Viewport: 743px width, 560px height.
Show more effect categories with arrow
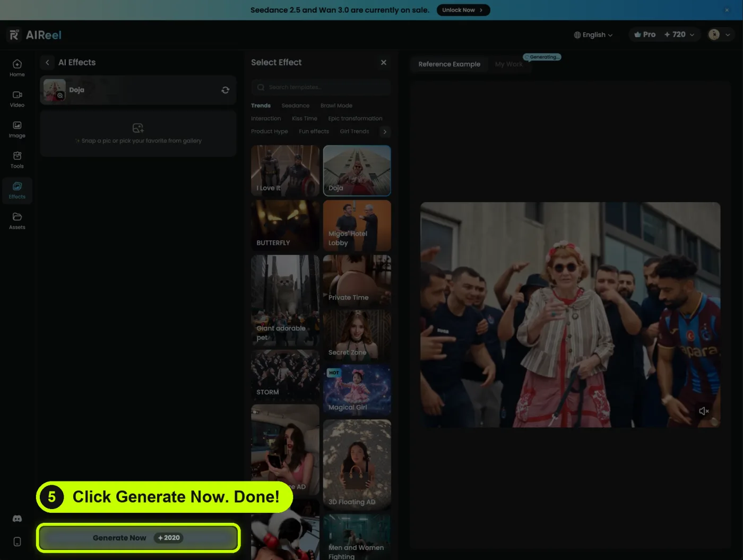click(x=385, y=132)
